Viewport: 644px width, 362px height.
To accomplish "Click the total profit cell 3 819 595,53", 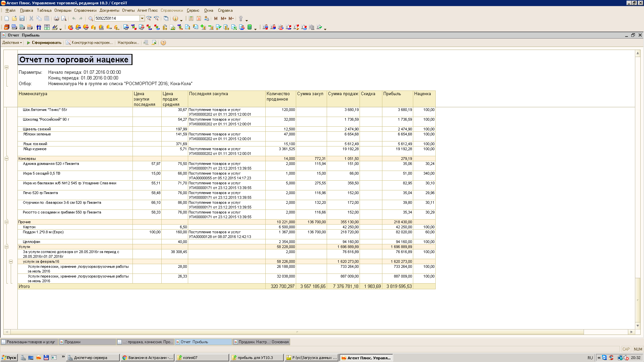I will 397,286.
